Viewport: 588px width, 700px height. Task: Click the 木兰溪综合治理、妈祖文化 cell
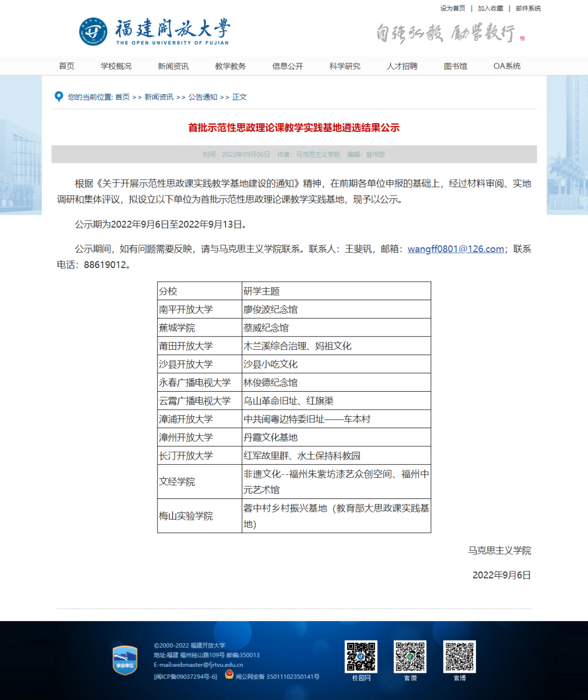336,346
